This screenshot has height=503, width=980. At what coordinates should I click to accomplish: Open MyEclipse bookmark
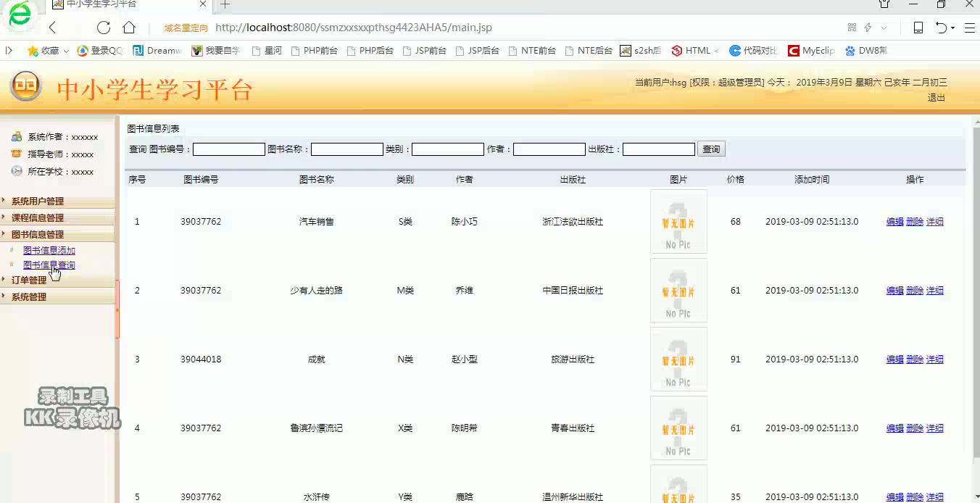coord(811,51)
